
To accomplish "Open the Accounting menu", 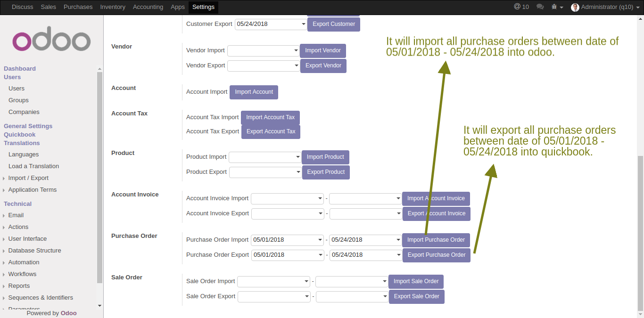I will tap(148, 7).
